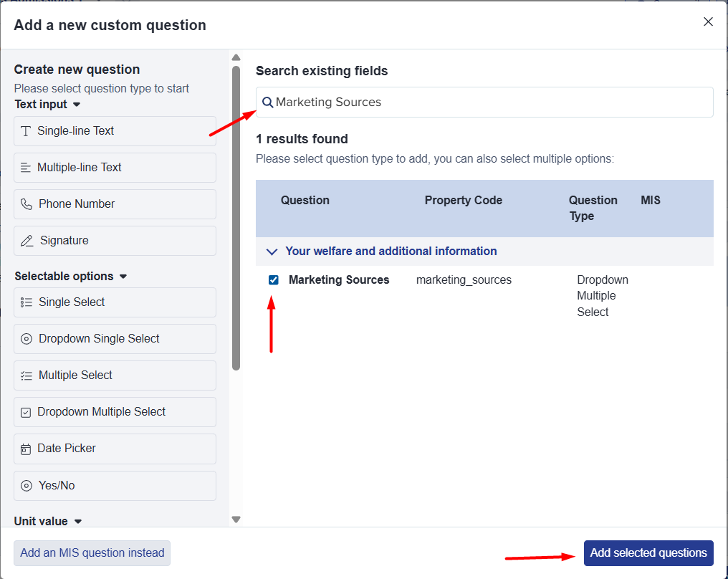Viewport: 728px width, 579px height.
Task: Close the custom question dialog
Action: 708,21
